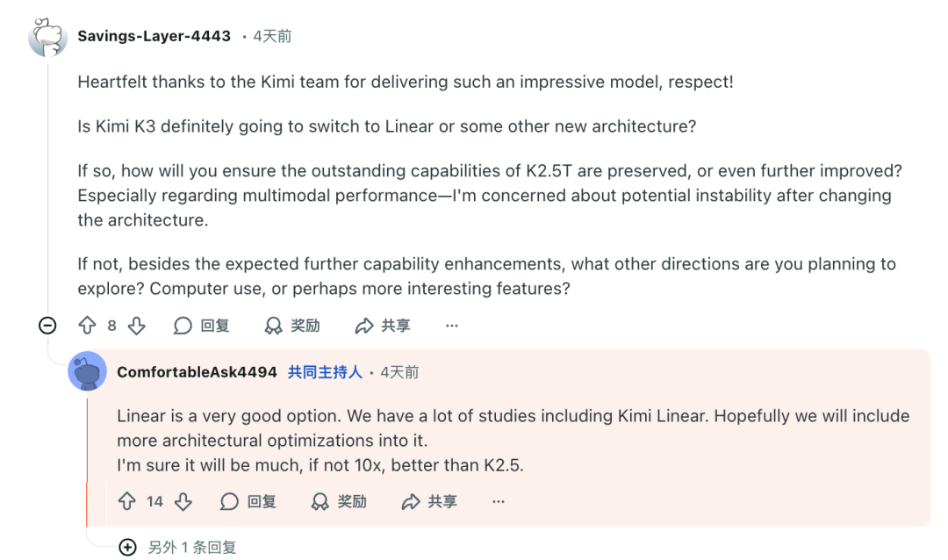Viewport: 948px width, 560px height.
Task: Give award to the Savings-Layer-4443 comment
Action: [x=292, y=326]
